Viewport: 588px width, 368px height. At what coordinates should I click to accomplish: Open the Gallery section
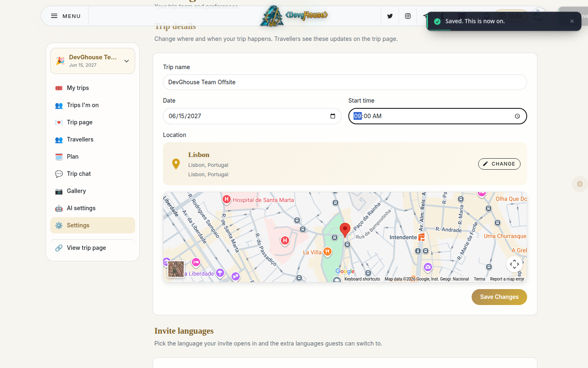pos(93,191)
